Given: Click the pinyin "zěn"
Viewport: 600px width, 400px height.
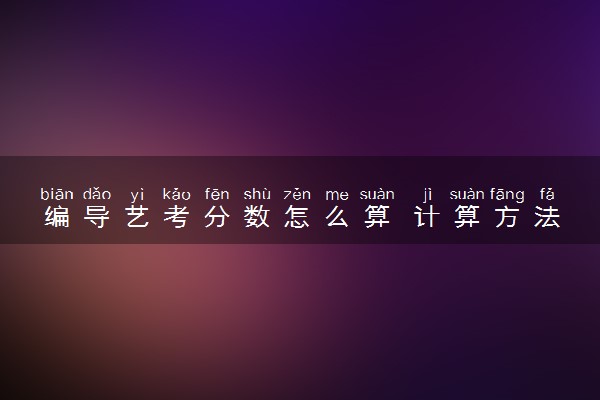Looking at the screenshot, I should (x=297, y=194).
